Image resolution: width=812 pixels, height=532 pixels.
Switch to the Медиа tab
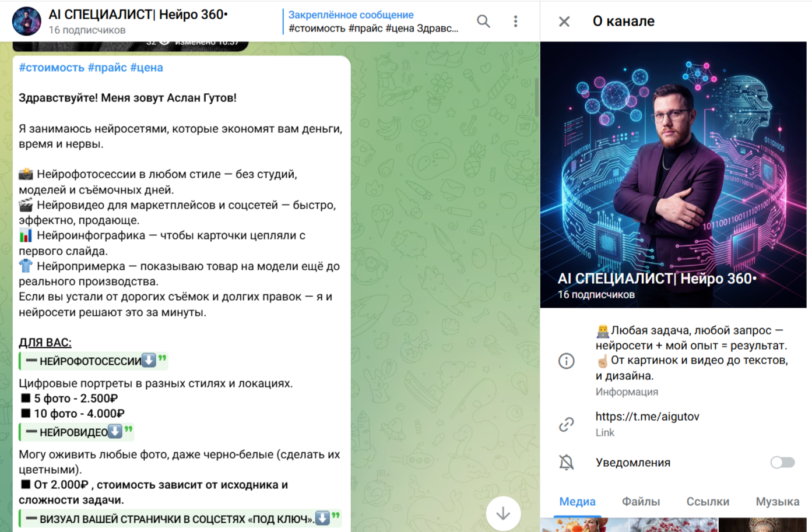[x=577, y=502]
